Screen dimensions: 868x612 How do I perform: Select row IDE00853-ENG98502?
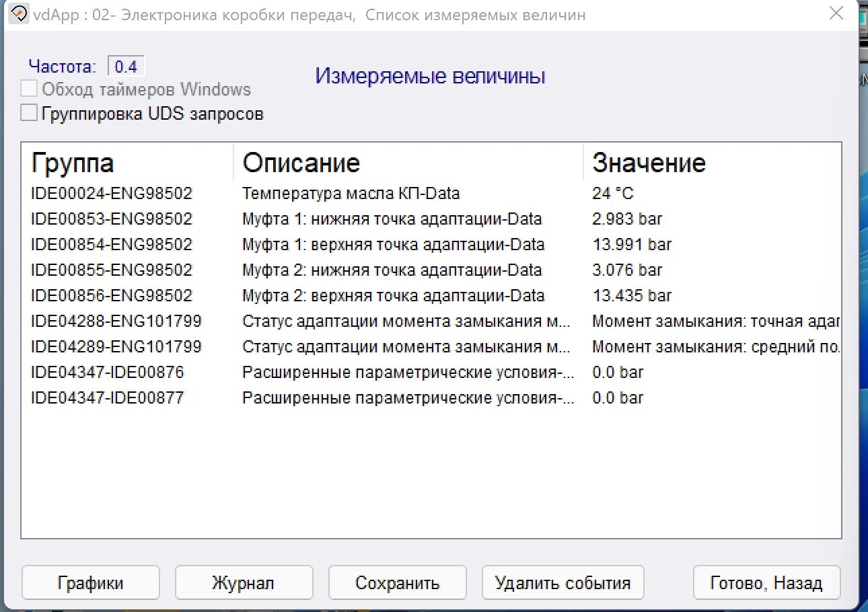(x=112, y=219)
